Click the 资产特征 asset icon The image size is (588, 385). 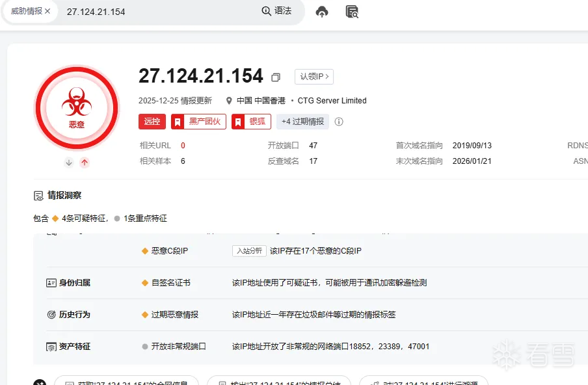[x=53, y=347]
